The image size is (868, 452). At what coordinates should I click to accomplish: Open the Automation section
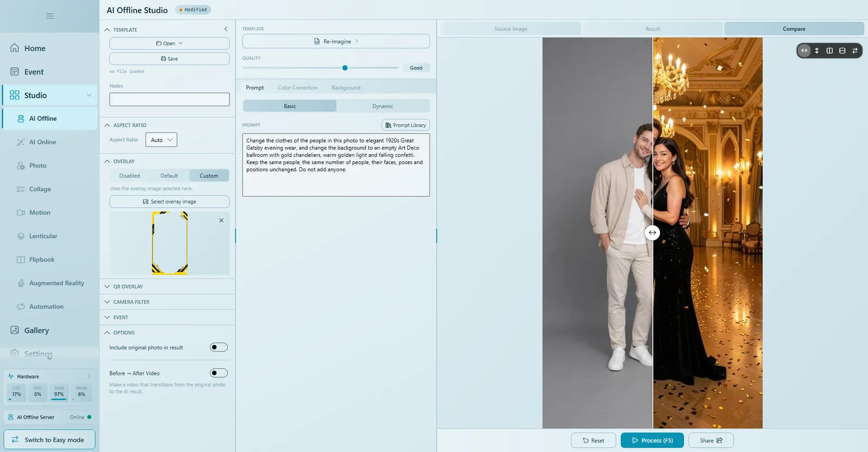50,307
